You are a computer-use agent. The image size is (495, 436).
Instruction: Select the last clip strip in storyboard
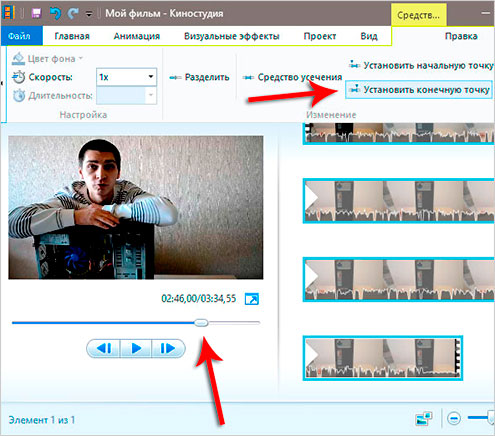click(383, 358)
